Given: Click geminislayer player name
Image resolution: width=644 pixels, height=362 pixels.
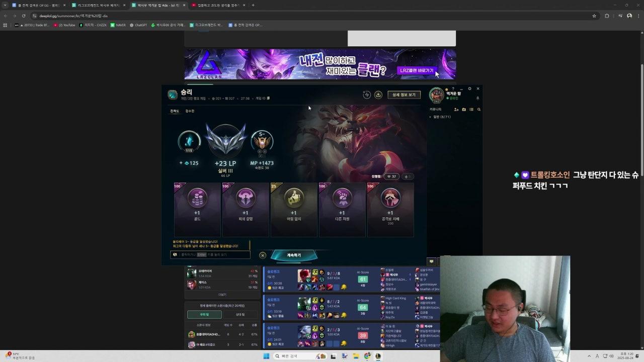Looking at the screenshot, I should tap(428, 285).
